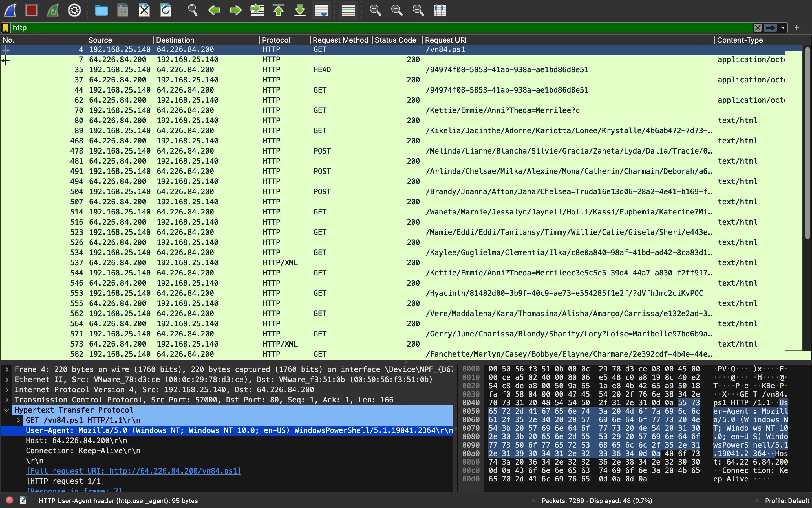Zoom out the main window text
Screen dimensions: 812x508
[x=397, y=10]
